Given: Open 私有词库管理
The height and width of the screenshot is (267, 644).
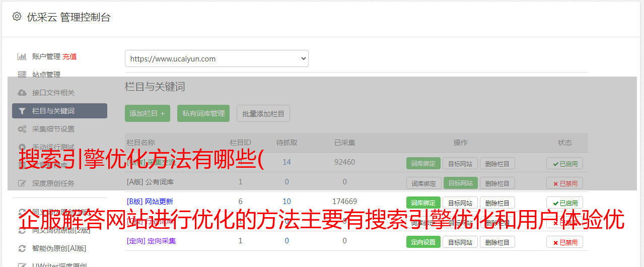Looking at the screenshot, I should tap(203, 113).
